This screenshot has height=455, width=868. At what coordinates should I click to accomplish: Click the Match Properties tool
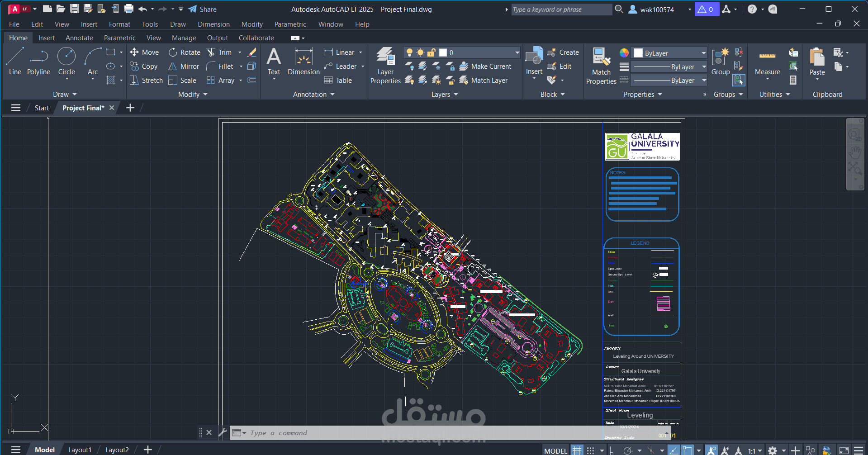601,66
